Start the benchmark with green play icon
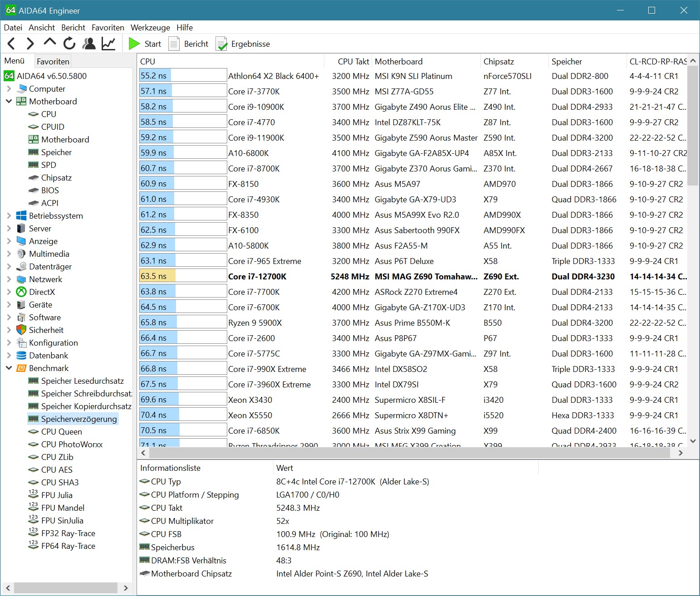Screen dimensions: 700x596 tap(134, 44)
